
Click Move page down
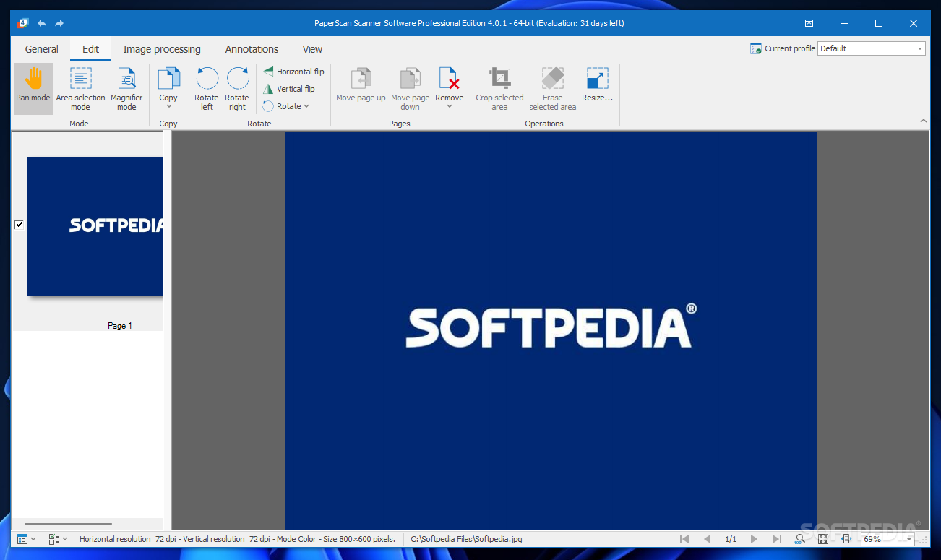click(x=410, y=88)
